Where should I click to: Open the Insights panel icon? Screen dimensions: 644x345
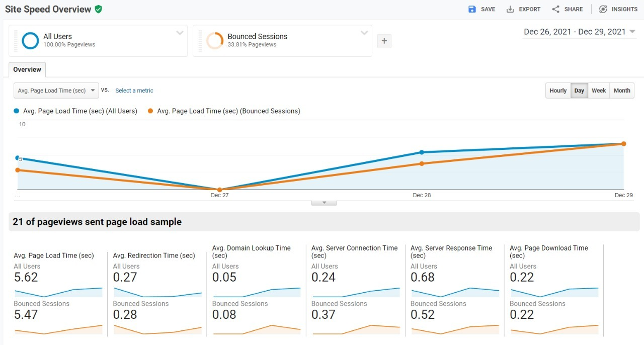(x=603, y=9)
